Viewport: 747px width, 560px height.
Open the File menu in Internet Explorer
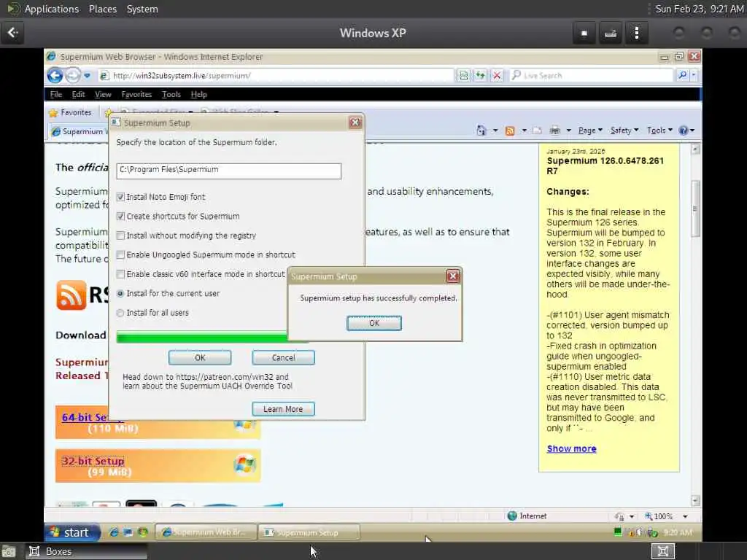[56, 94]
